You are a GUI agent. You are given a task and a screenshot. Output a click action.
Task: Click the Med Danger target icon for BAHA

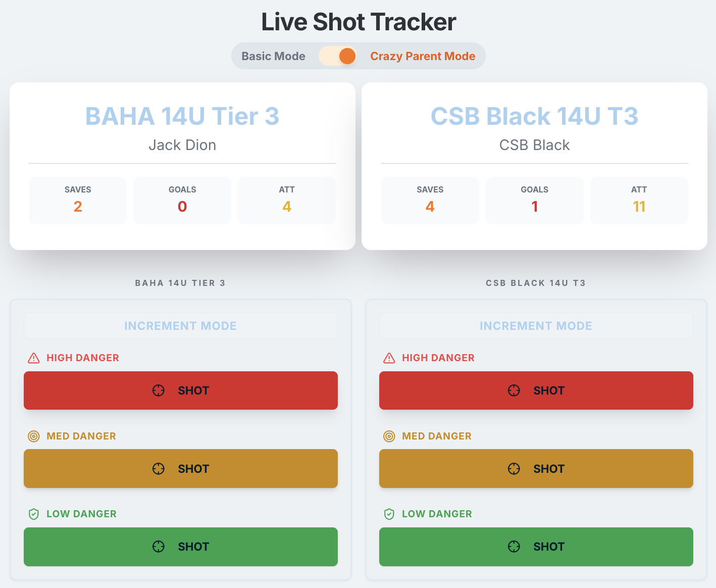(33, 436)
